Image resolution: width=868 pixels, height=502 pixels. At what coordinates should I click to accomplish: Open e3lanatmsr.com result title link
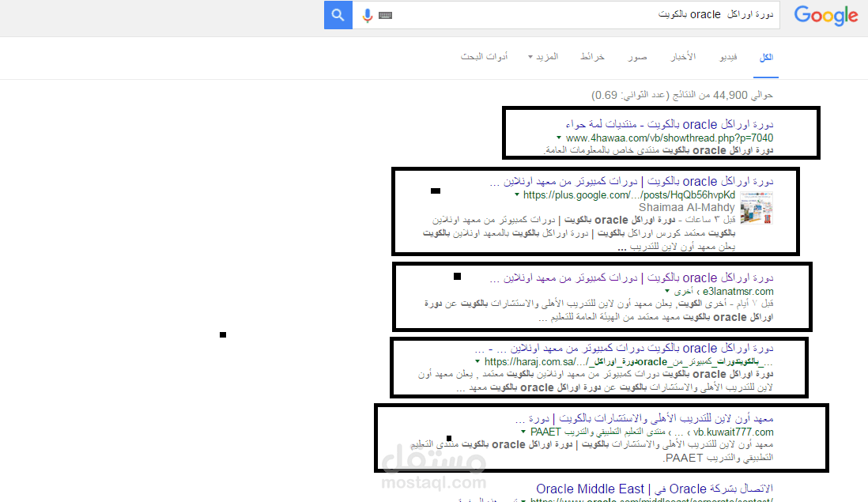631,277
